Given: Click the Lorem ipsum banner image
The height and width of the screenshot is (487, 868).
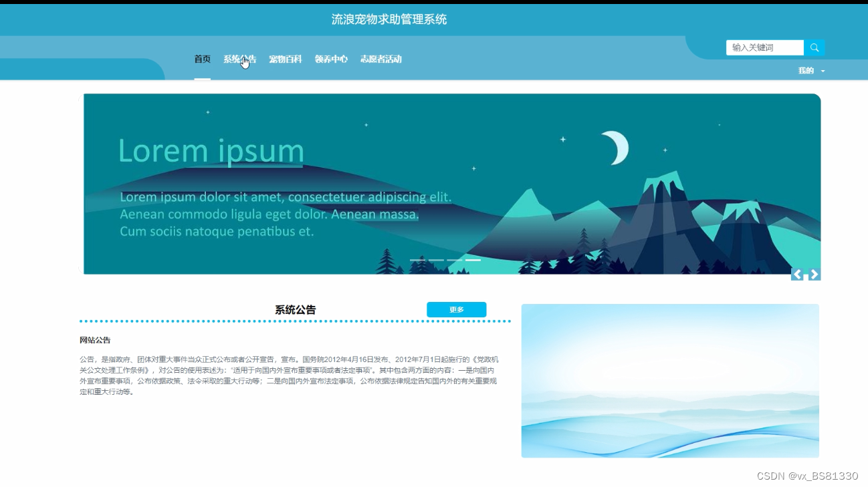Looking at the screenshot, I should pyautogui.click(x=452, y=184).
